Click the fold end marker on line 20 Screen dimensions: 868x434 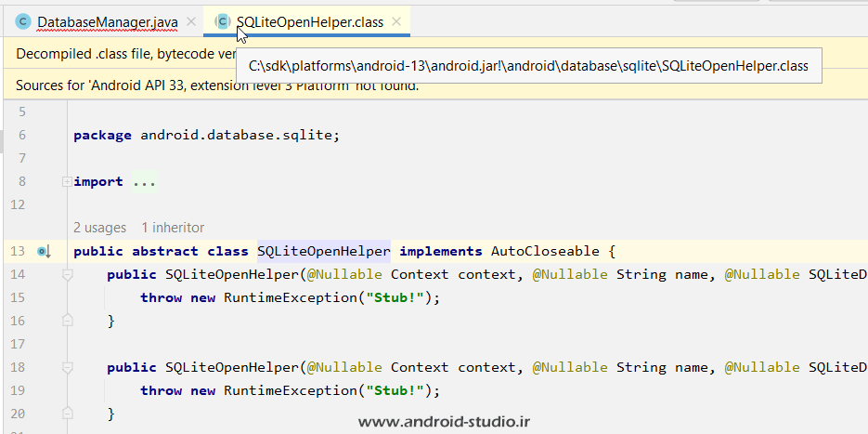[67, 413]
